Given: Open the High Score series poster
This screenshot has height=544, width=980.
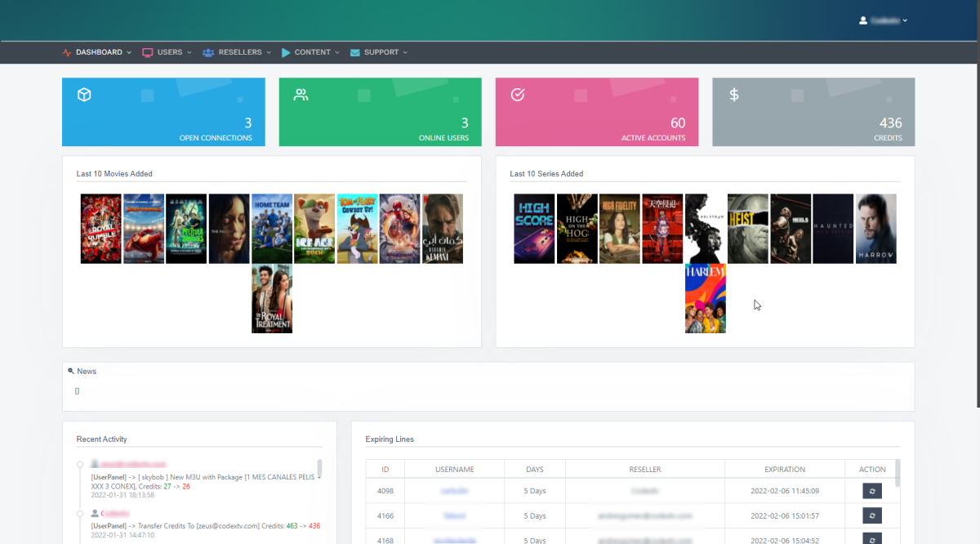Looking at the screenshot, I should tap(534, 229).
